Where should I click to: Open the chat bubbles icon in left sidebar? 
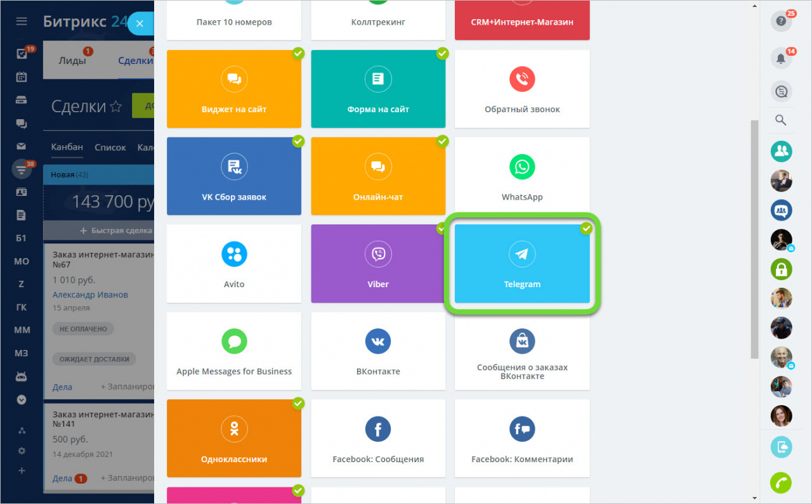click(22, 124)
